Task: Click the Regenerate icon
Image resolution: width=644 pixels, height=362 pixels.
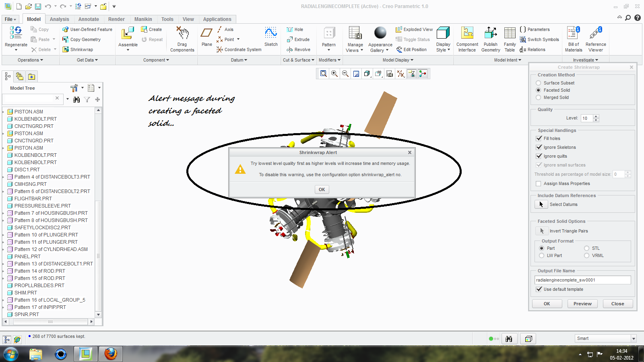Action: [x=16, y=33]
